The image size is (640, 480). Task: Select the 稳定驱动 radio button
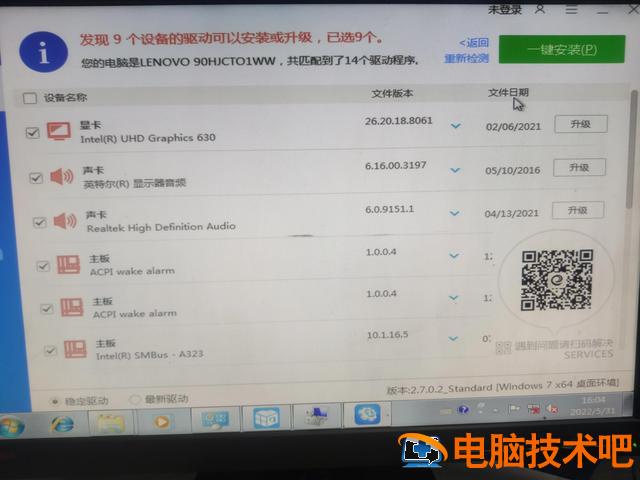tap(55, 401)
